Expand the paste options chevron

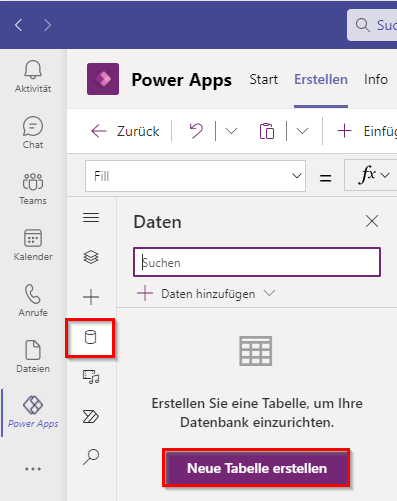click(302, 131)
